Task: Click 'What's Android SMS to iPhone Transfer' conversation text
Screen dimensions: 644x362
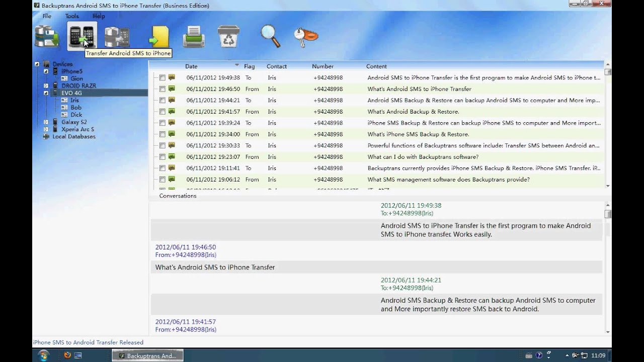Action: [x=215, y=267]
